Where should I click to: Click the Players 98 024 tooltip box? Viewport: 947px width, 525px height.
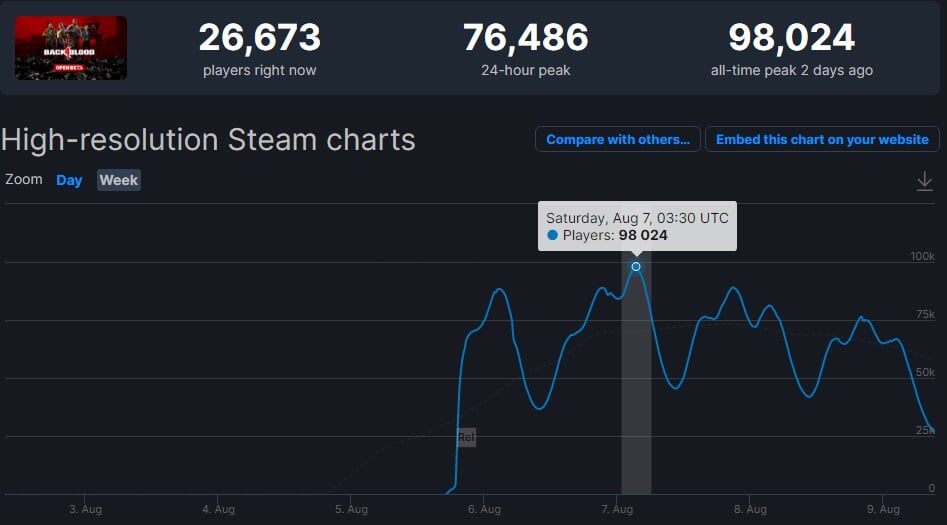637,226
